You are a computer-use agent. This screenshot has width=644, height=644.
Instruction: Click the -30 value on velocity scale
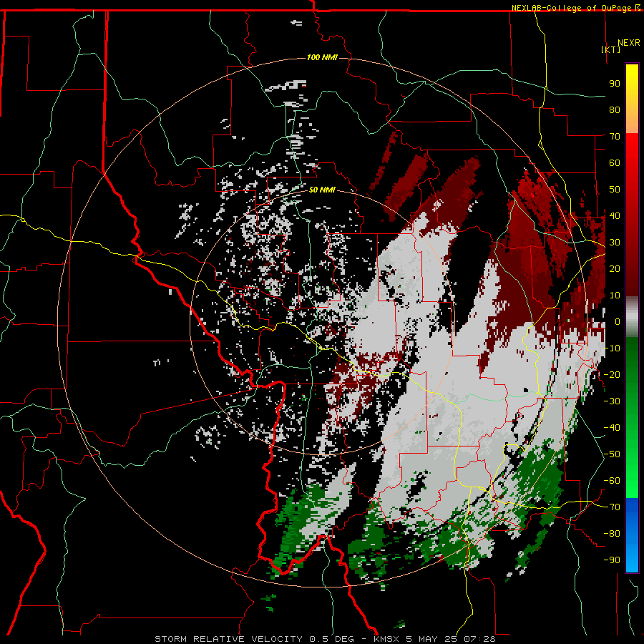tap(612, 401)
